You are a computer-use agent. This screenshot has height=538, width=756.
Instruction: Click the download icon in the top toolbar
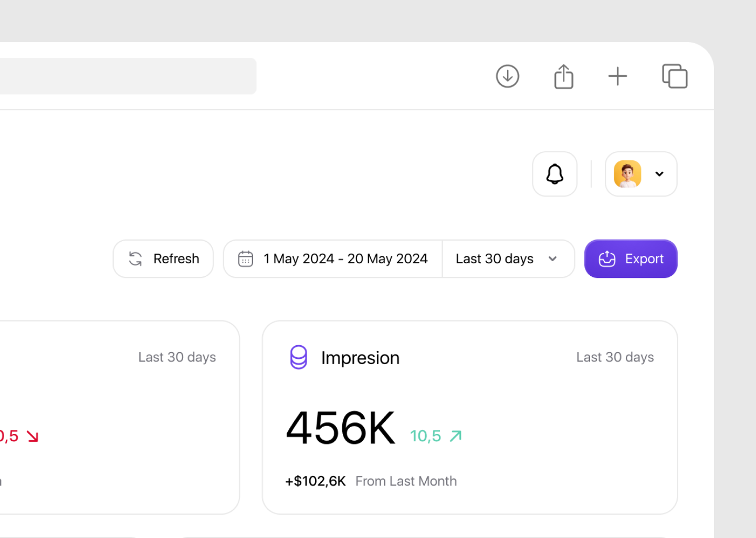507,76
